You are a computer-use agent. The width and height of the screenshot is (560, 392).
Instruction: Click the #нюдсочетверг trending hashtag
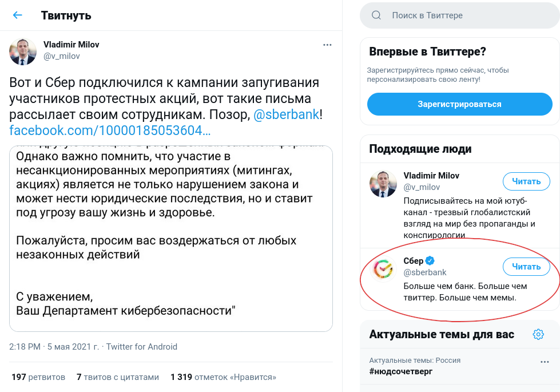tap(400, 371)
